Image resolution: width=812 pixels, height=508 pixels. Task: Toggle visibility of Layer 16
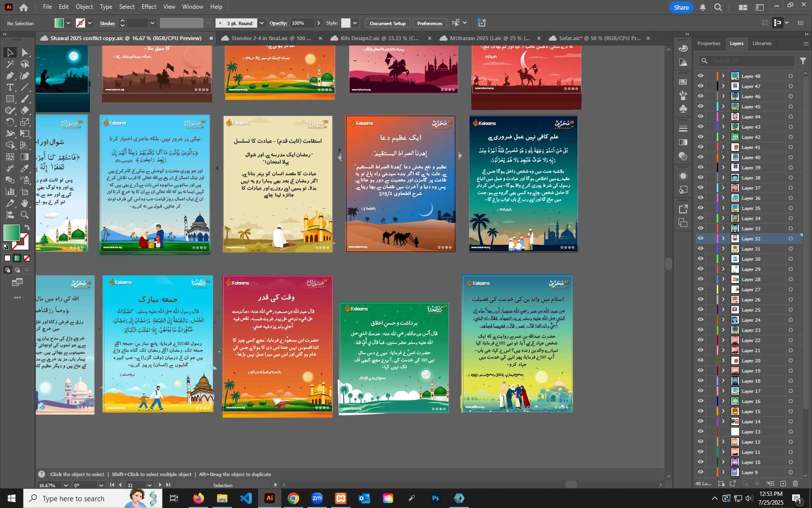point(700,401)
